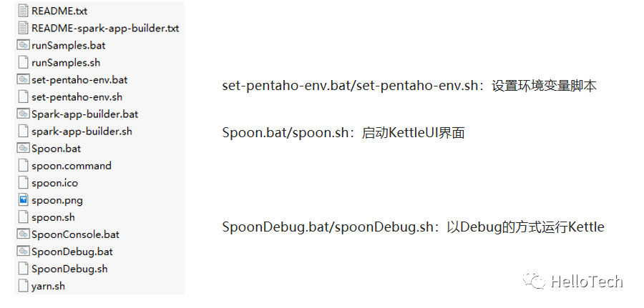The width and height of the screenshot is (644, 308).
Task: Select the set-pentaho-env.sh file name
Action: (77, 97)
